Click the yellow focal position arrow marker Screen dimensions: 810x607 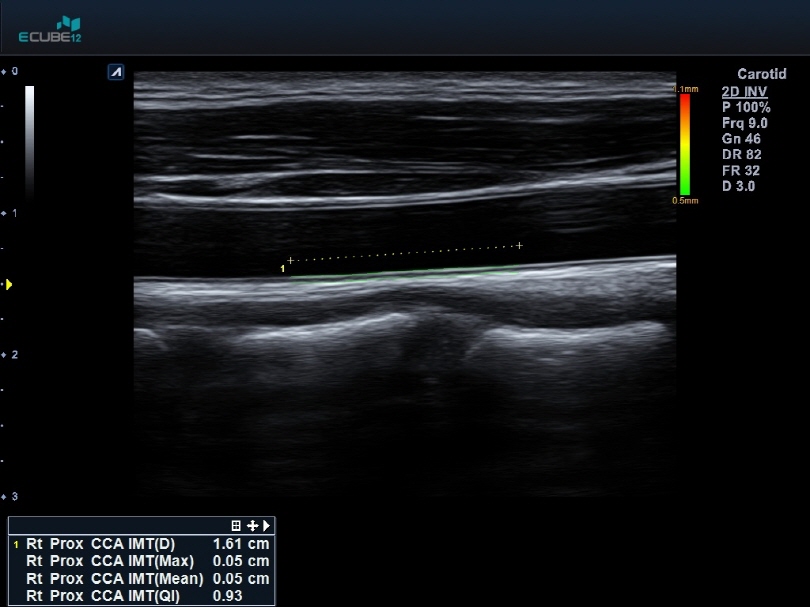tap(9, 285)
